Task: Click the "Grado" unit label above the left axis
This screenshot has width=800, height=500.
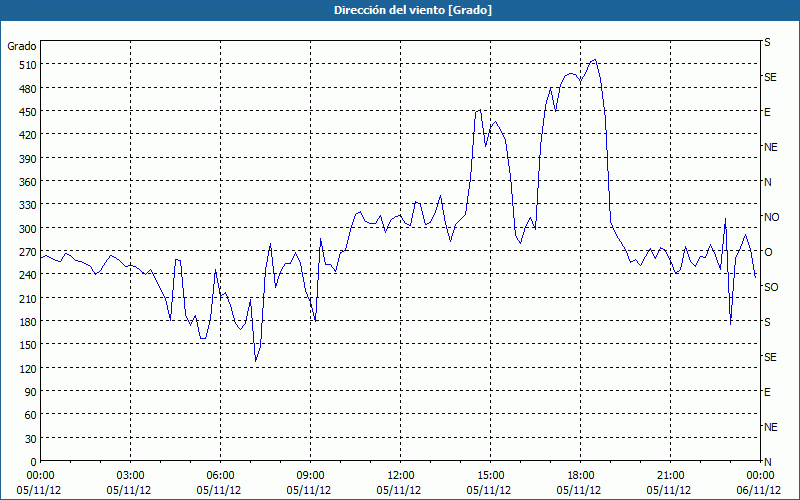Action: click(x=22, y=46)
